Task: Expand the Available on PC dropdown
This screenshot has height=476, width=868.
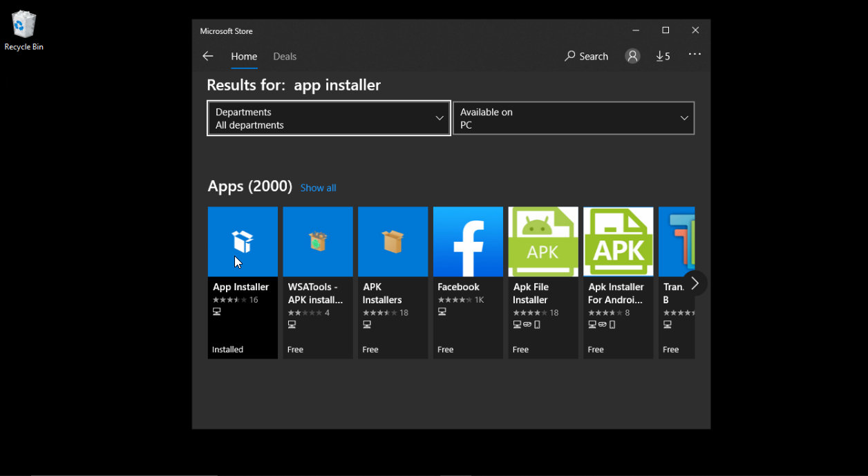Action: [x=574, y=118]
